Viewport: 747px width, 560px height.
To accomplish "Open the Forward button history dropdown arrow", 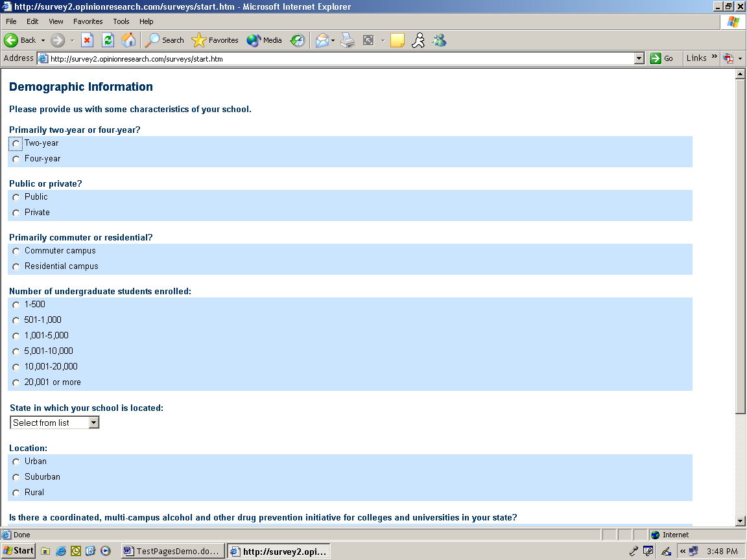I will coord(73,40).
